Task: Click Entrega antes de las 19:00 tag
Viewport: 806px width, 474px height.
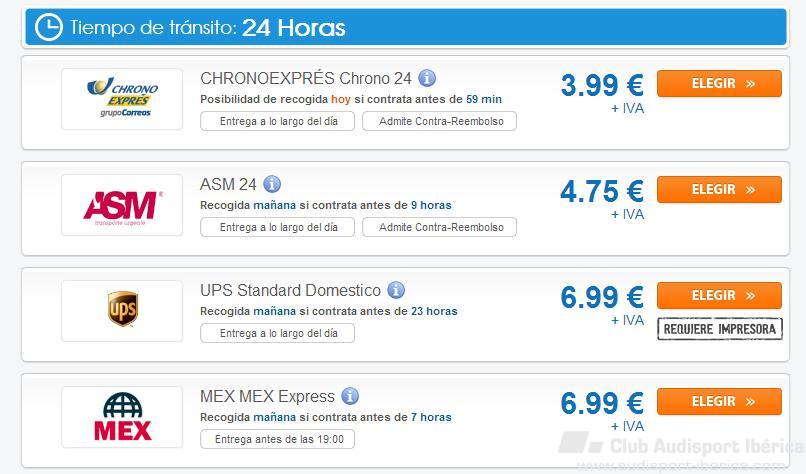Action: [x=278, y=439]
